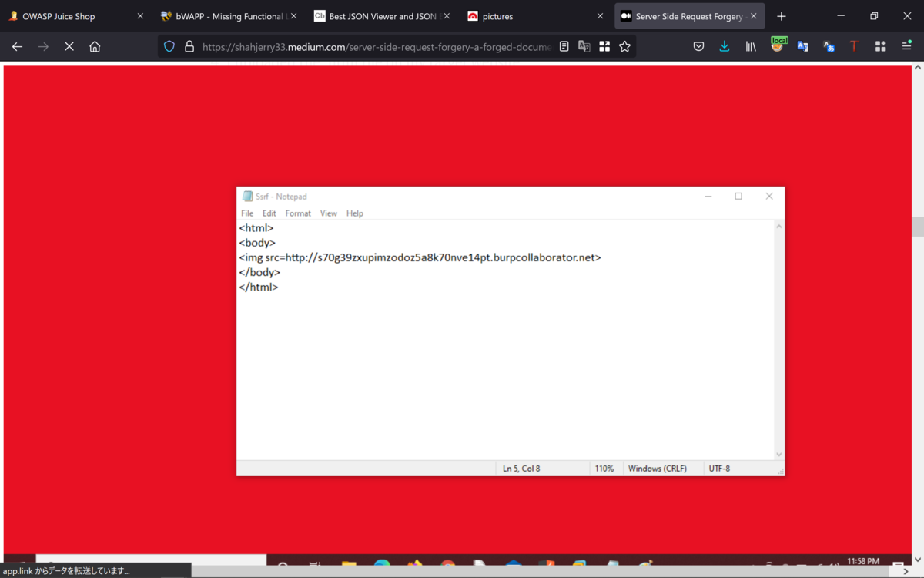Toggle reader view for this article
The image size is (924, 578).
tap(564, 47)
